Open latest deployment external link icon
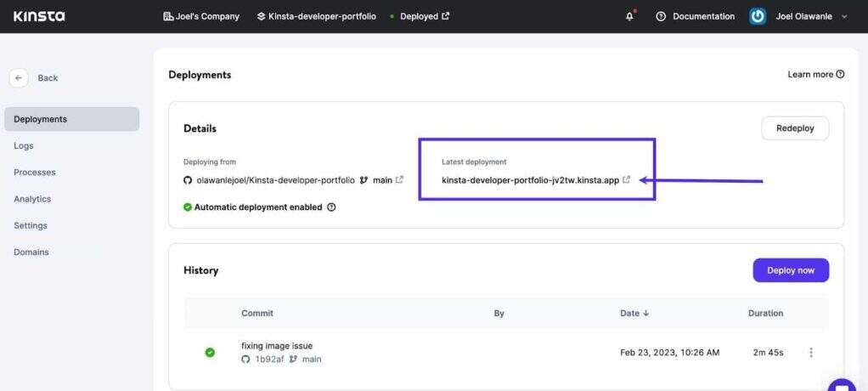868x391 pixels. [627, 180]
